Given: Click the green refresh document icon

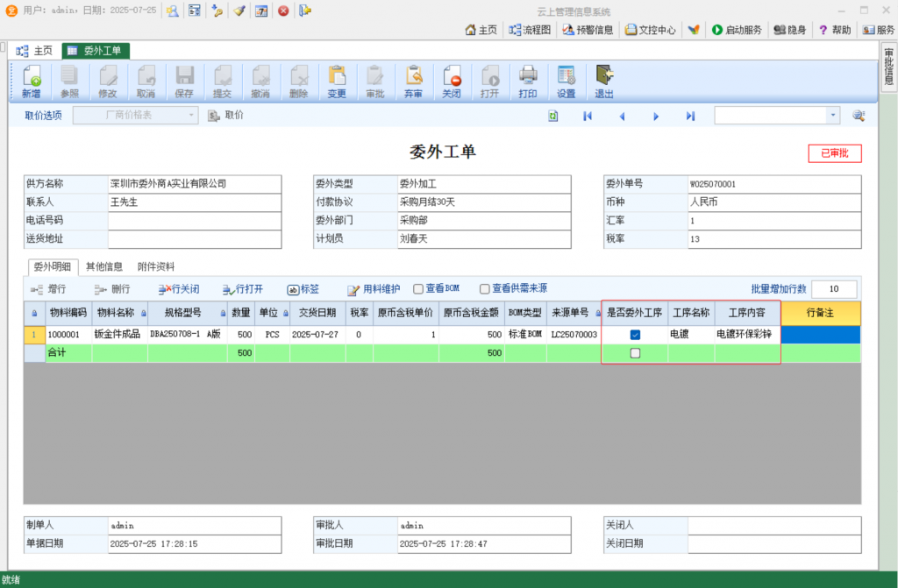Looking at the screenshot, I should 552,116.
